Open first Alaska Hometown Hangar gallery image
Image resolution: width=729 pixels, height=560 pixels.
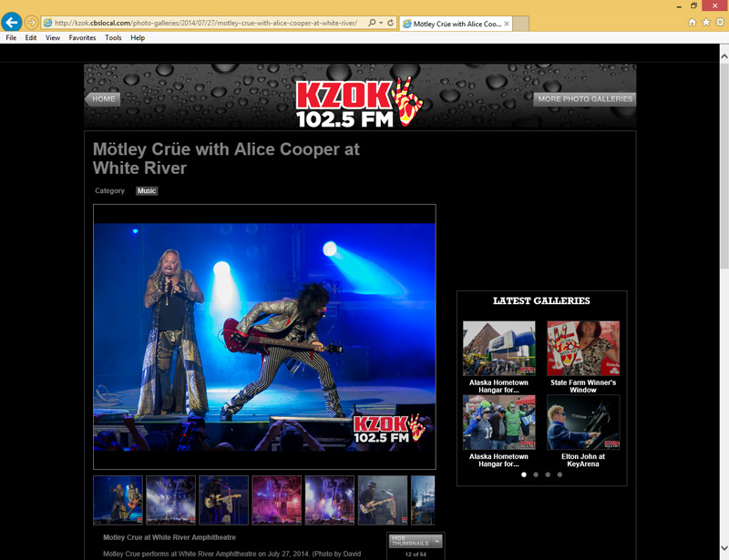coord(498,348)
